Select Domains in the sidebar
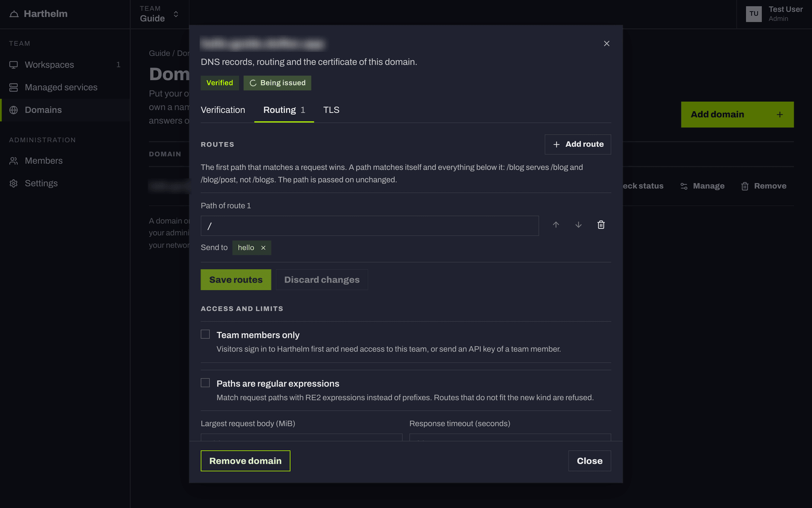The width and height of the screenshot is (812, 508). pyautogui.click(x=65, y=110)
